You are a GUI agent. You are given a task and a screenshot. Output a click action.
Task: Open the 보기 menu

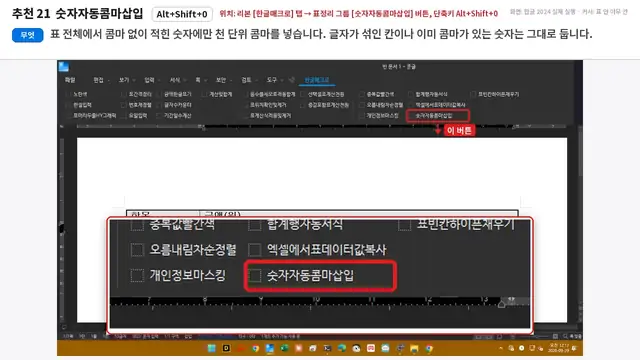click(x=124, y=80)
